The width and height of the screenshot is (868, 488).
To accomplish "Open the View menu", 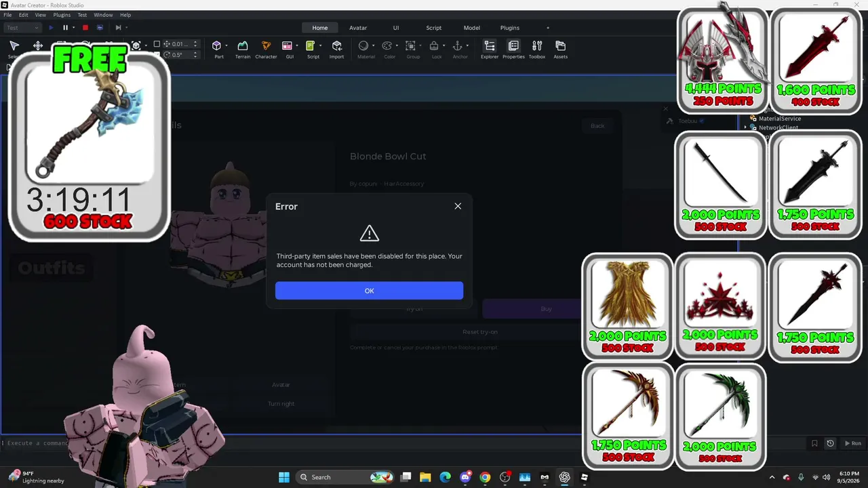I will 41,15.
